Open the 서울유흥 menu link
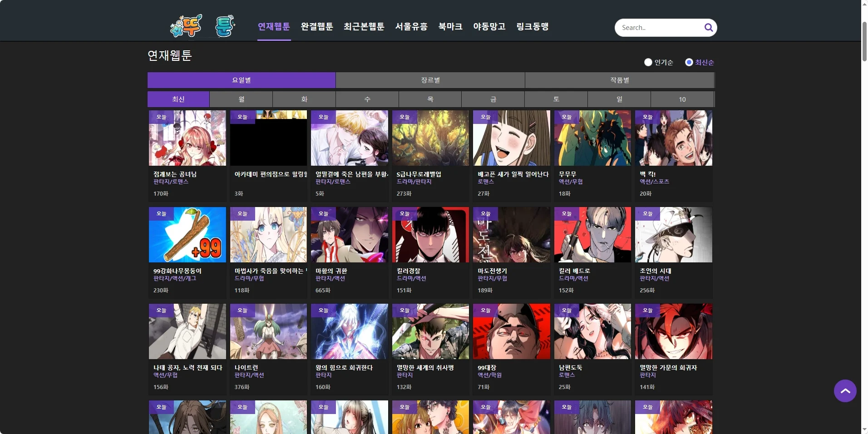Screen dimensions: 868x434 [411, 27]
